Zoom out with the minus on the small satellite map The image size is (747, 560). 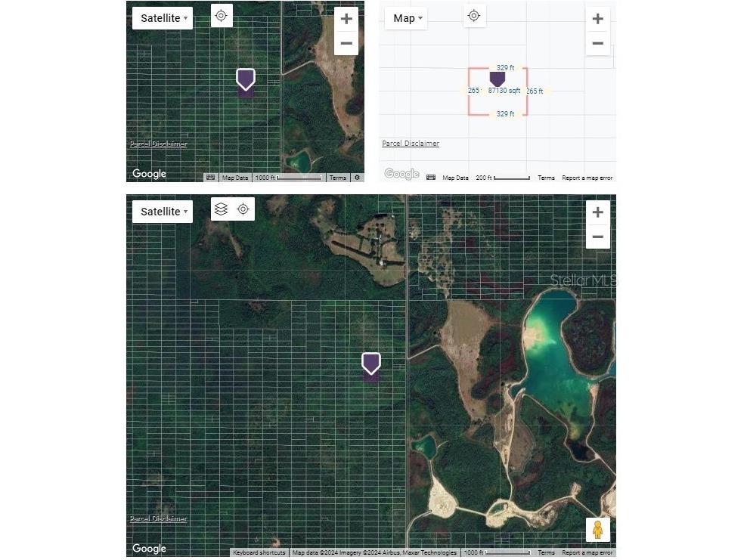pos(346,43)
